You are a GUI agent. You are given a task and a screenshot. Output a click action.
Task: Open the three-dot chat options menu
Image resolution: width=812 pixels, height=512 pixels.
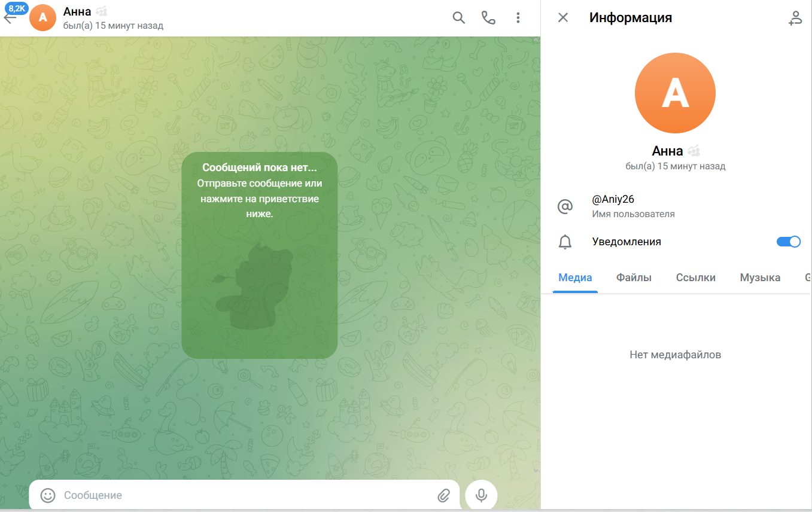518,18
